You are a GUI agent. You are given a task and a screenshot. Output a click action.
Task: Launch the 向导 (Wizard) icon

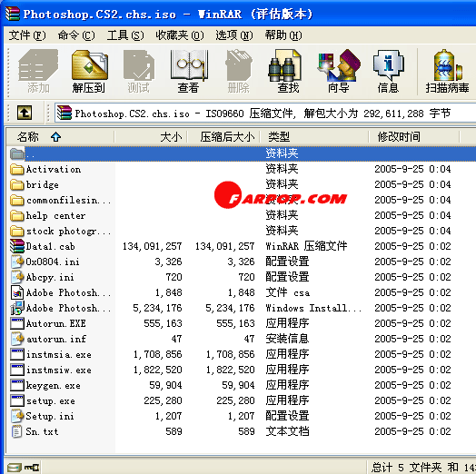[339, 71]
